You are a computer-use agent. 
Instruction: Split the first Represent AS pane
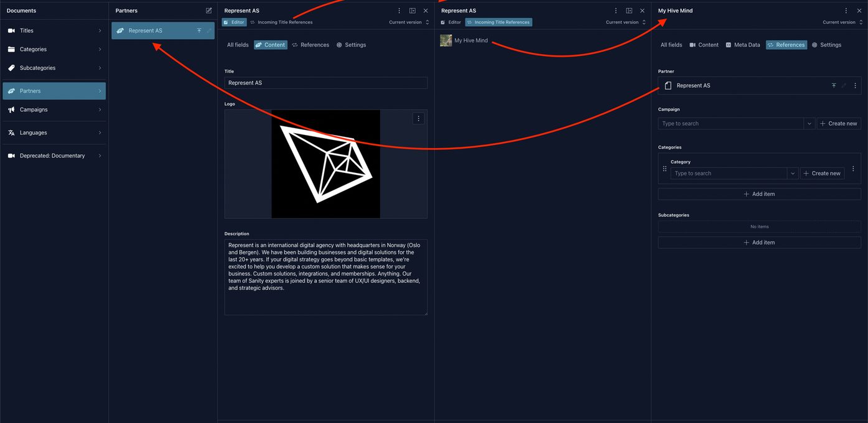pos(413,11)
